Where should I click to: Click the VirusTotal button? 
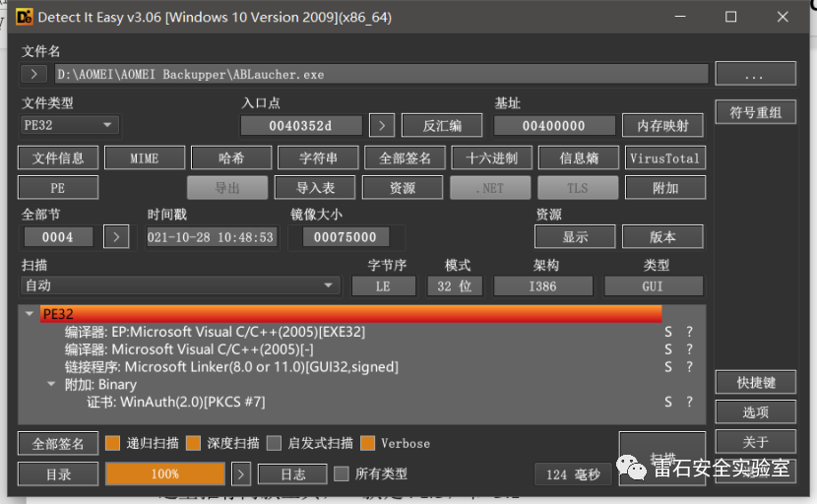tap(665, 157)
